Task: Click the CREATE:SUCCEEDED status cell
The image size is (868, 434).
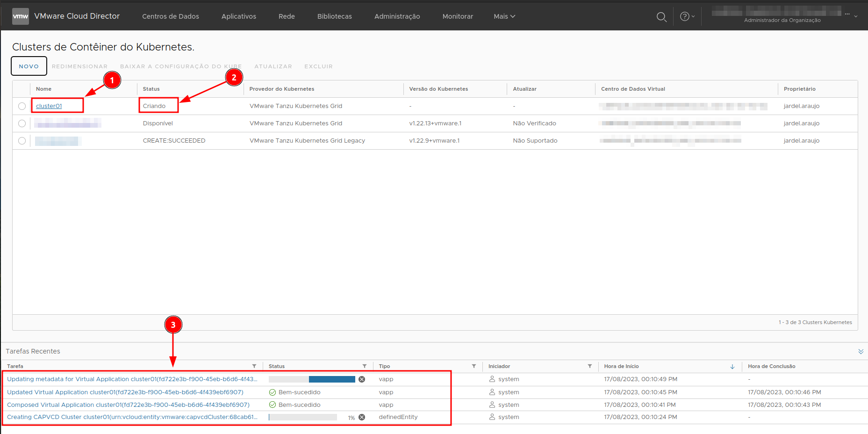Action: (x=174, y=141)
